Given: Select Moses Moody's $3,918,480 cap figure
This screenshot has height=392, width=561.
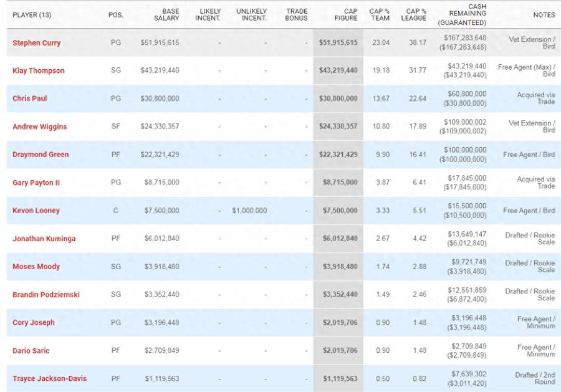Looking at the screenshot, I should coord(340,267).
